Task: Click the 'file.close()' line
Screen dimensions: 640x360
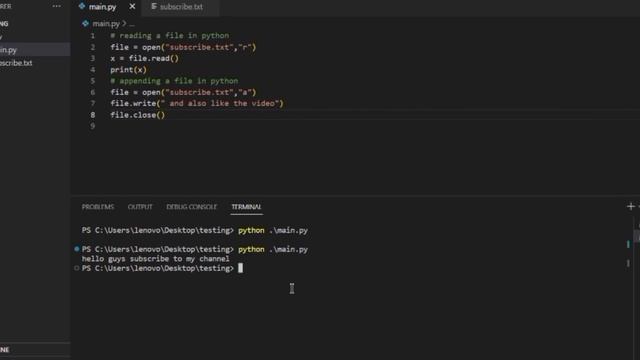Action: coord(138,115)
